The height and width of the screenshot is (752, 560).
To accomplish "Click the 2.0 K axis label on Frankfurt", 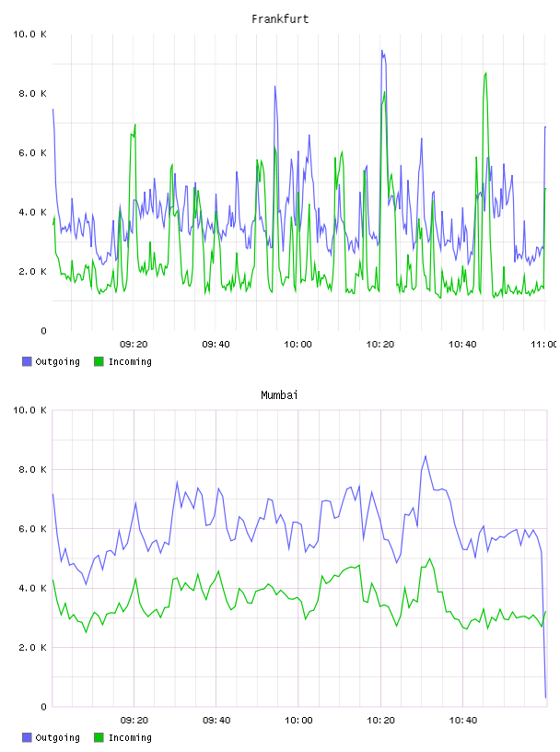I will 32,272.
